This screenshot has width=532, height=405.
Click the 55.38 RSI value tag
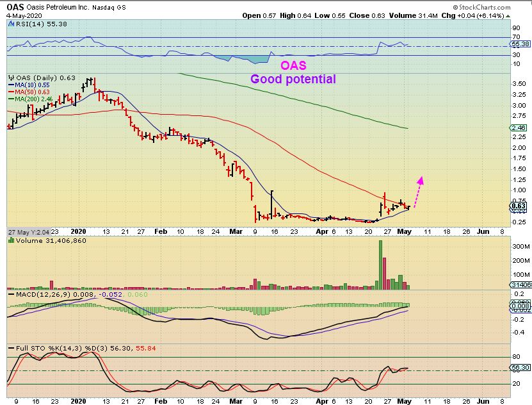coord(520,44)
